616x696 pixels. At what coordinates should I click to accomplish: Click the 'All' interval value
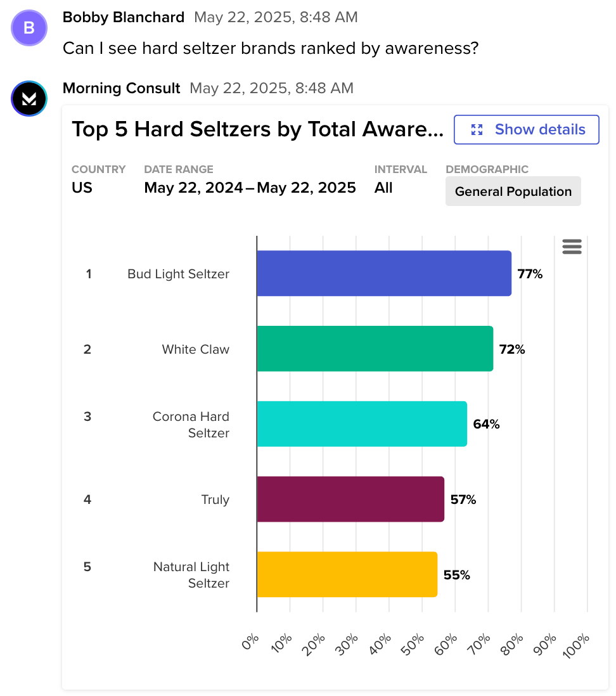tap(383, 188)
